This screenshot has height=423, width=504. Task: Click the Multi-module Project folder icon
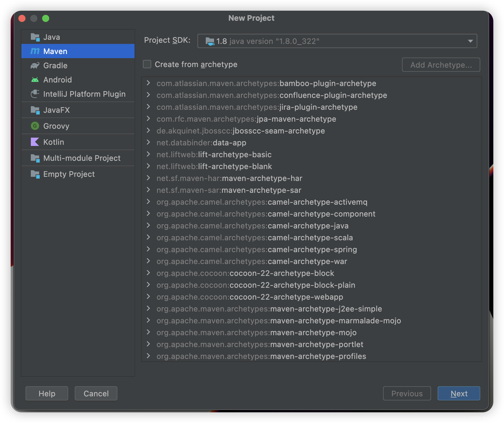pyautogui.click(x=35, y=158)
